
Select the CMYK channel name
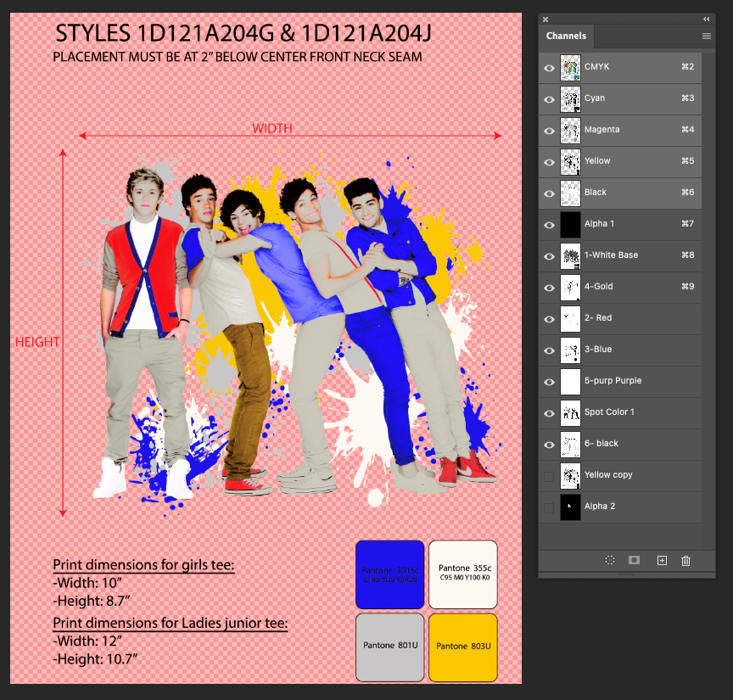(597, 66)
